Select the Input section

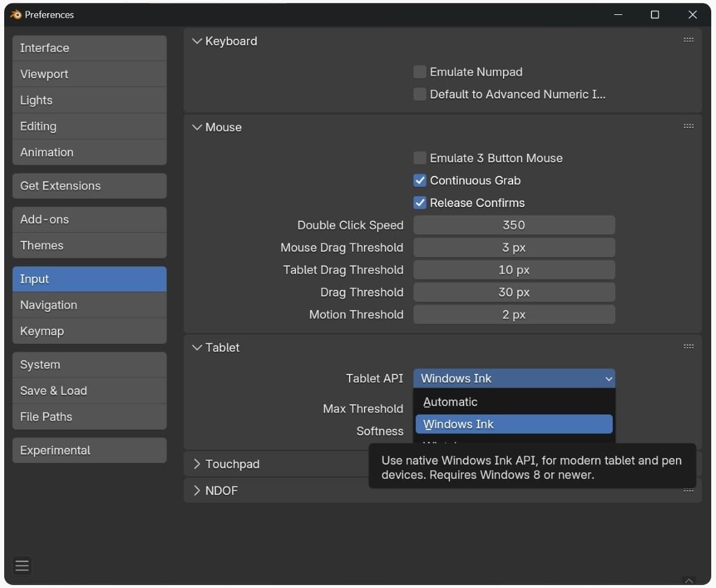click(89, 278)
